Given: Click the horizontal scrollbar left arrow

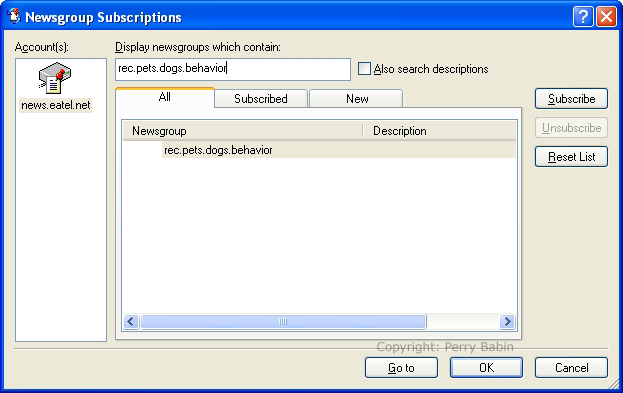Looking at the screenshot, I should coord(131,321).
